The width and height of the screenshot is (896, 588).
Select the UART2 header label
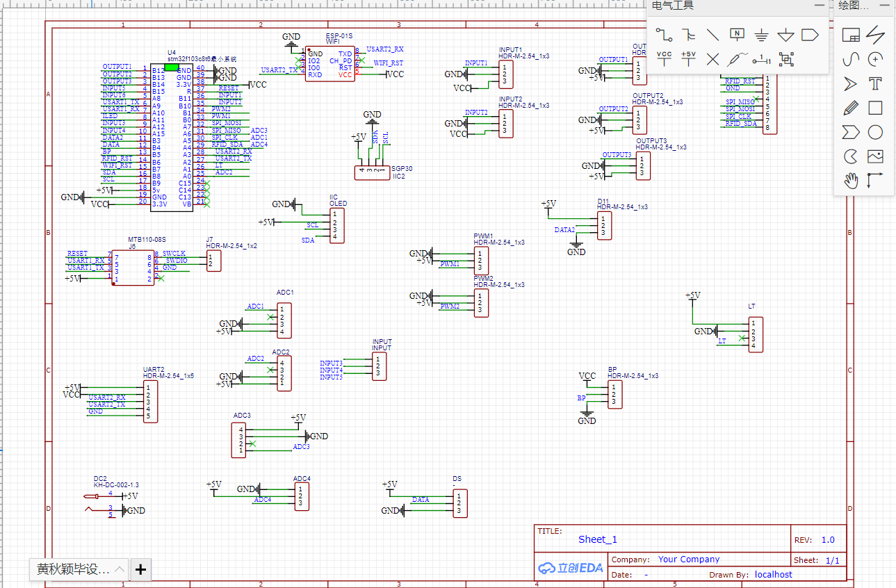tap(154, 369)
